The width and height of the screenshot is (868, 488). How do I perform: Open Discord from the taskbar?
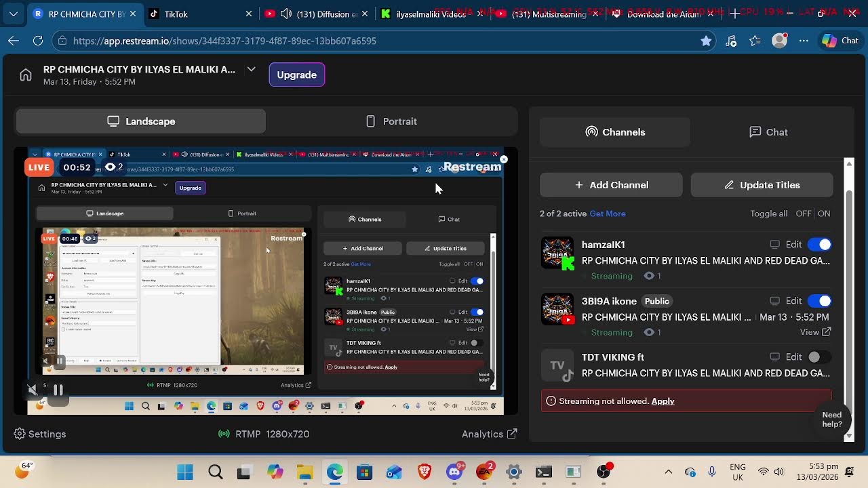point(454,472)
